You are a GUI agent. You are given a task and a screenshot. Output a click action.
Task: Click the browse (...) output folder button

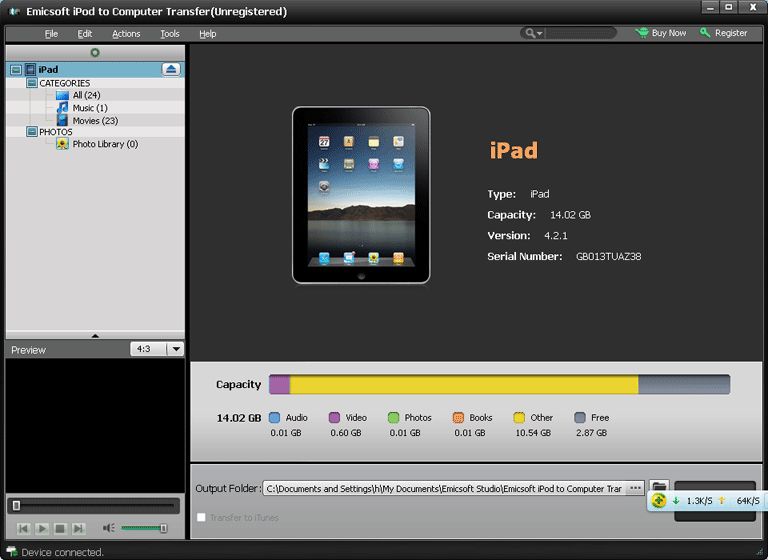pos(635,488)
